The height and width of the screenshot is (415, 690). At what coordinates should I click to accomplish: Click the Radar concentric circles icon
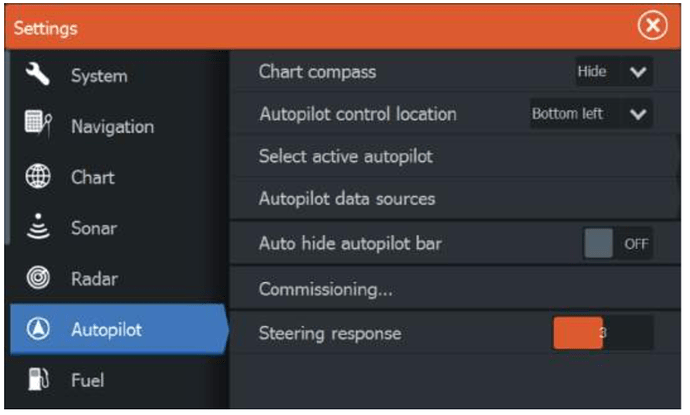[x=38, y=278]
